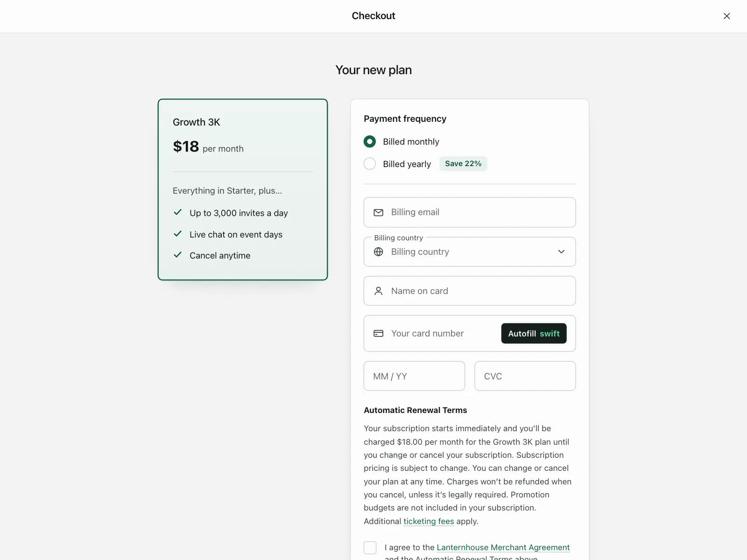This screenshot has width=747, height=560.
Task: Open the Lanternhouse Merchant Agreement link
Action: tap(503, 547)
